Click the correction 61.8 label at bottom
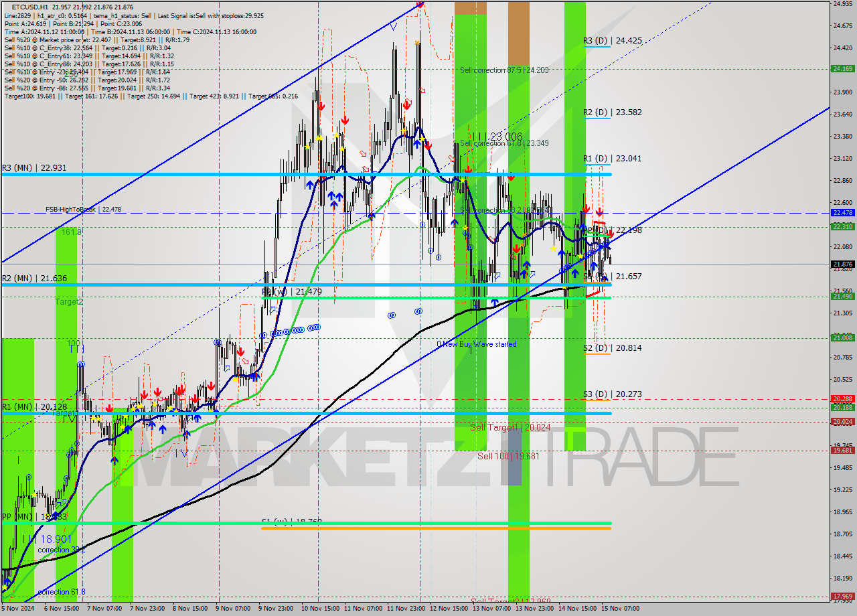This screenshot has height=616, width=857. point(61,592)
